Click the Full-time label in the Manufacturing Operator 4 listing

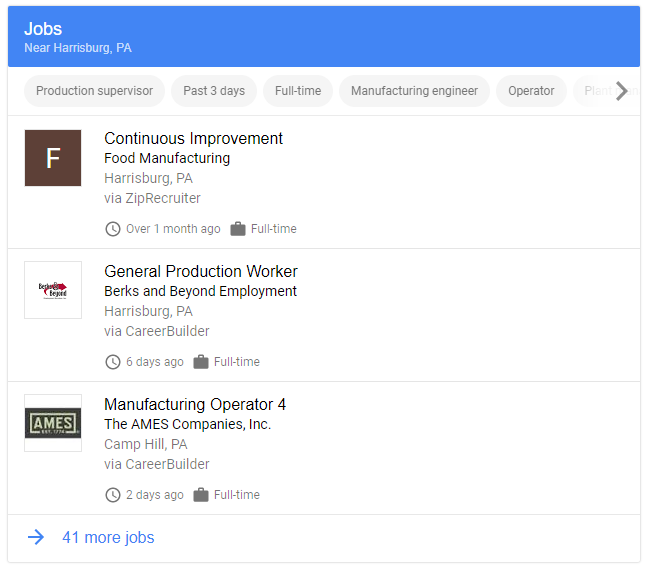click(237, 495)
